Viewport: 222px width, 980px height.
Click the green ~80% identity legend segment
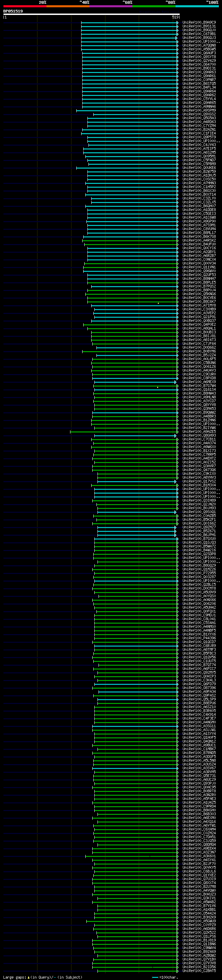154,6
